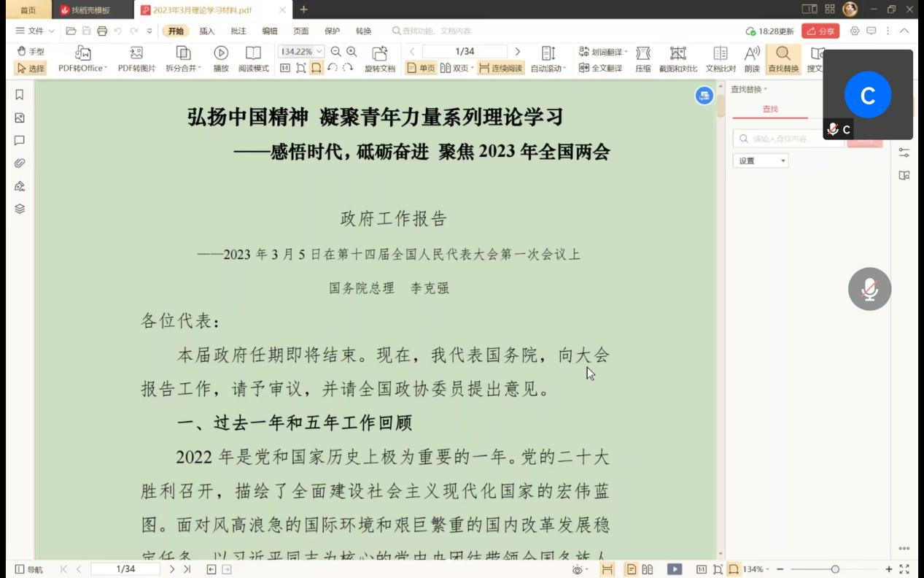Switch to 单页 single page view
Viewport: 924px width, 578px height.
click(x=422, y=68)
